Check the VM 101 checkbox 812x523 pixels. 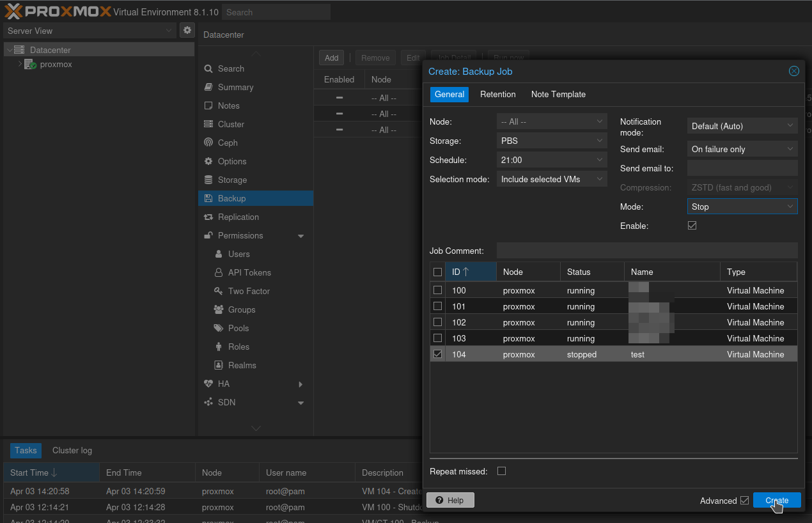tap(438, 306)
